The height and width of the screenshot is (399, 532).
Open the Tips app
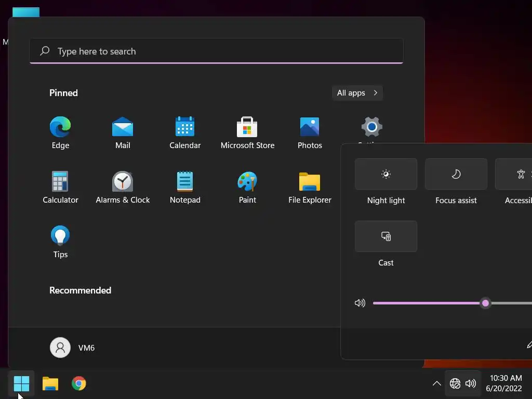tap(60, 242)
